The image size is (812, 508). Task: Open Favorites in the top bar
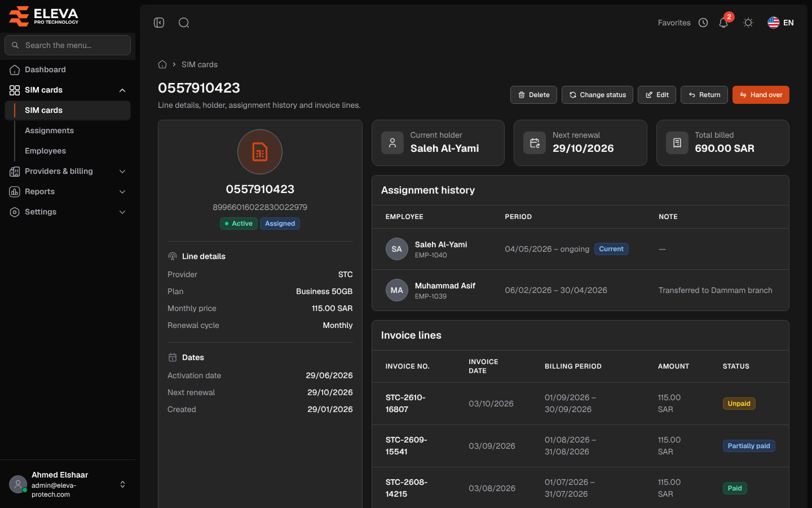coord(674,23)
